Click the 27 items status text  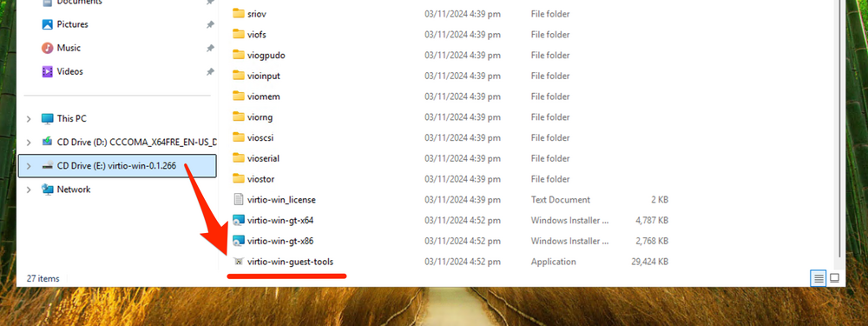(x=43, y=278)
